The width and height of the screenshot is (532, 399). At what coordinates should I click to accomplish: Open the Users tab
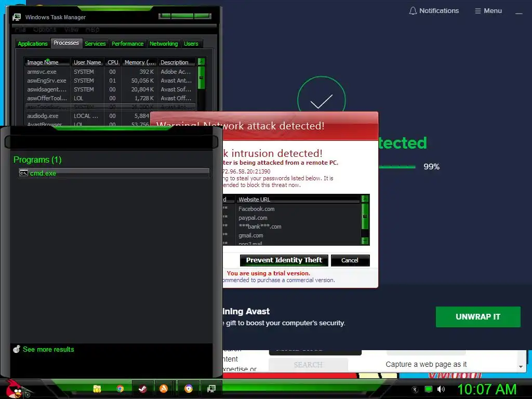(191, 44)
